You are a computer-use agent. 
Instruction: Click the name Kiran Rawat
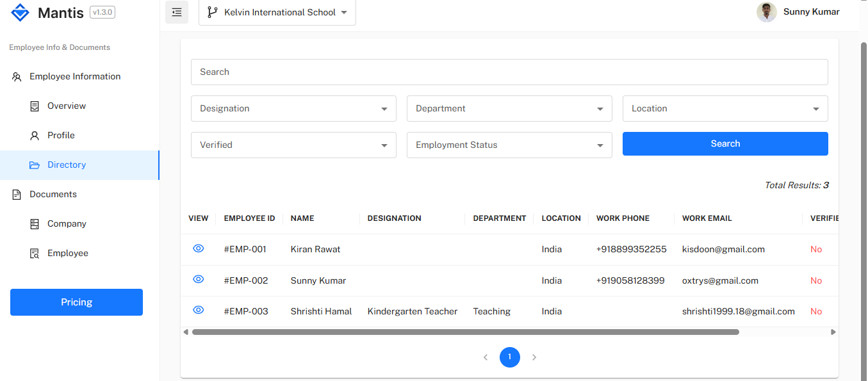[315, 249]
